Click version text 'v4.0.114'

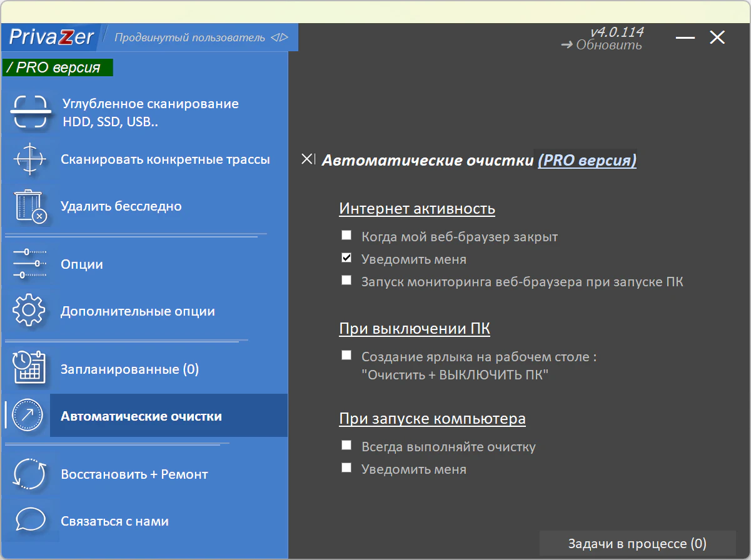617,32
